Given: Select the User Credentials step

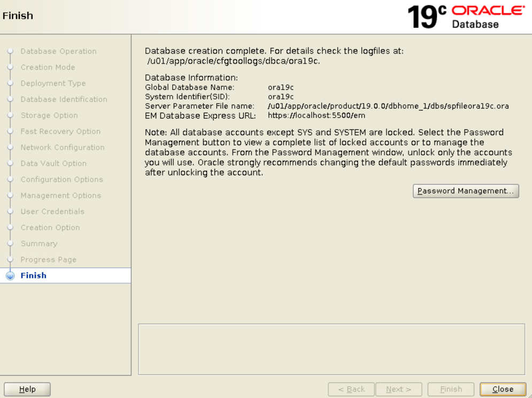Looking at the screenshot, I should coord(52,212).
